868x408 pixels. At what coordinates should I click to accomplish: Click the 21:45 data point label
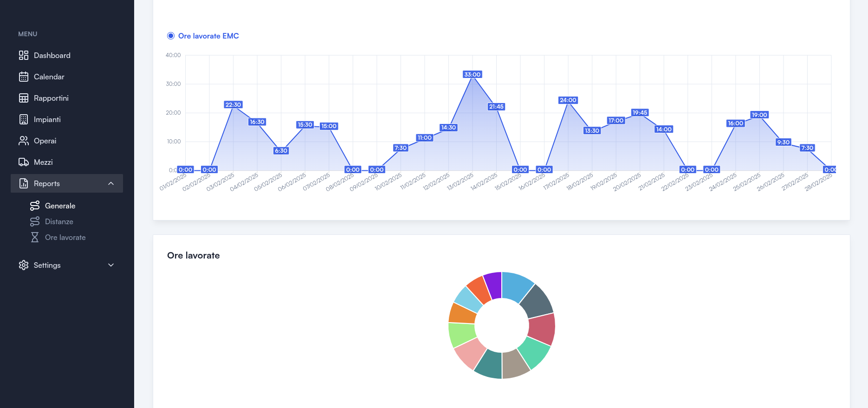[496, 106]
